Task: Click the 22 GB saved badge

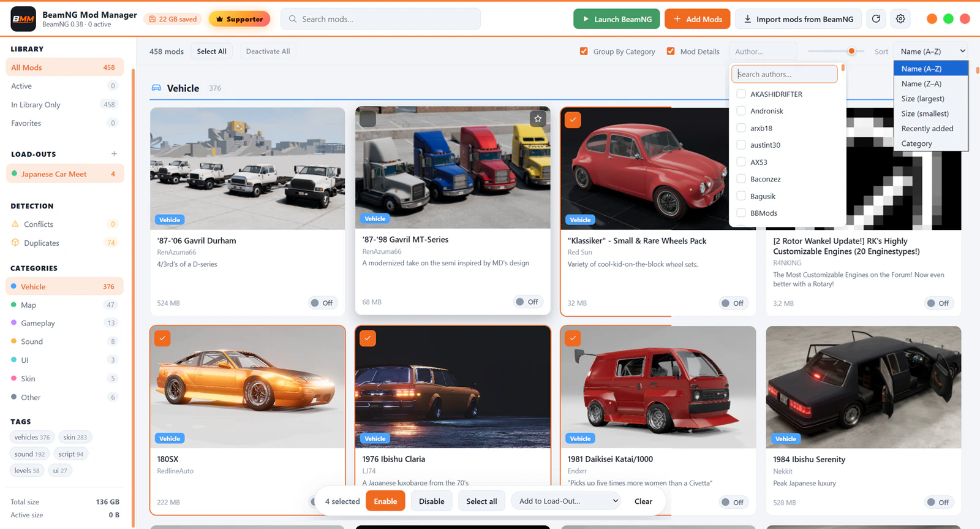Action: (173, 19)
